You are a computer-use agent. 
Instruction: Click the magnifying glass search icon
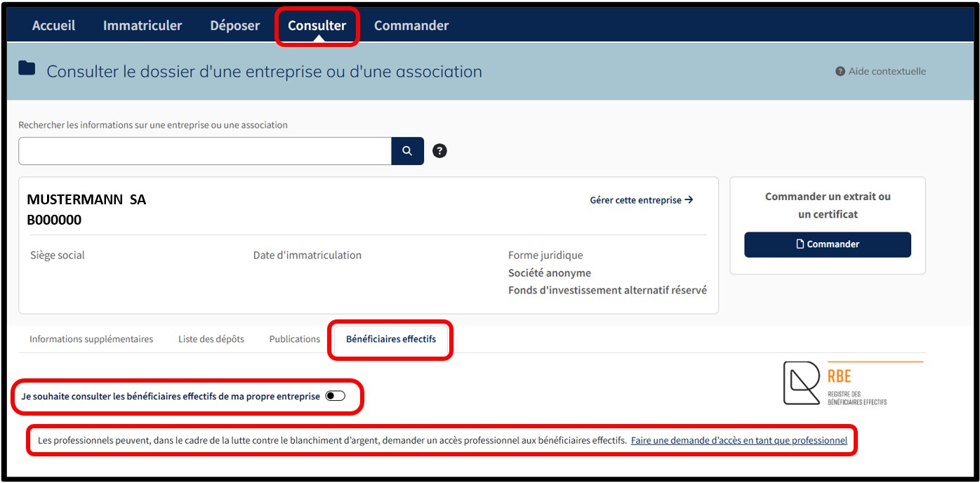(407, 151)
